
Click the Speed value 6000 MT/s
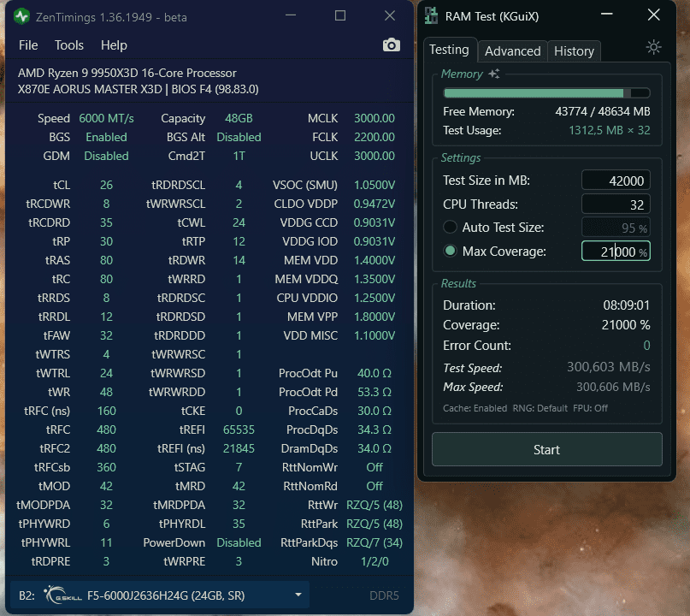[x=106, y=118]
